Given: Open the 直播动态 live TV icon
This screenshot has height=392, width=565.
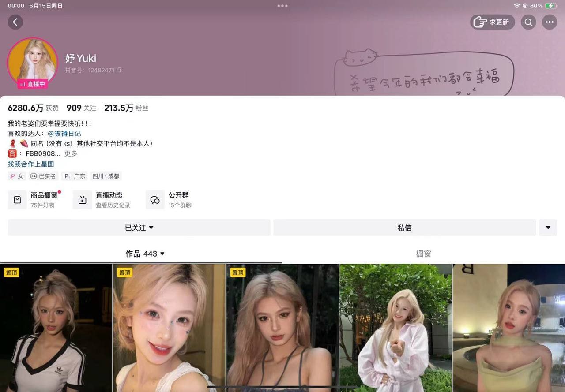Looking at the screenshot, I should tap(82, 200).
